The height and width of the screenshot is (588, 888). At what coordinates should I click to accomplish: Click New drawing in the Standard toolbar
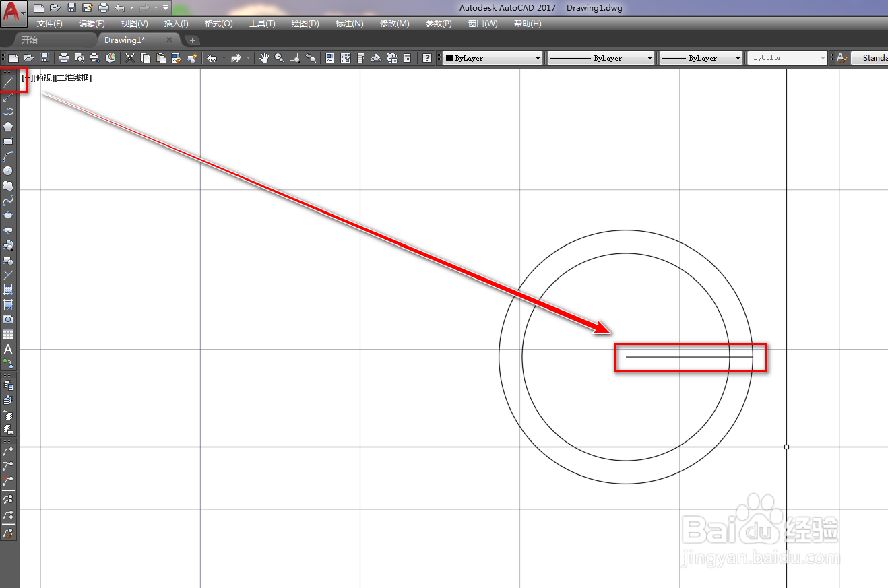click(x=13, y=58)
